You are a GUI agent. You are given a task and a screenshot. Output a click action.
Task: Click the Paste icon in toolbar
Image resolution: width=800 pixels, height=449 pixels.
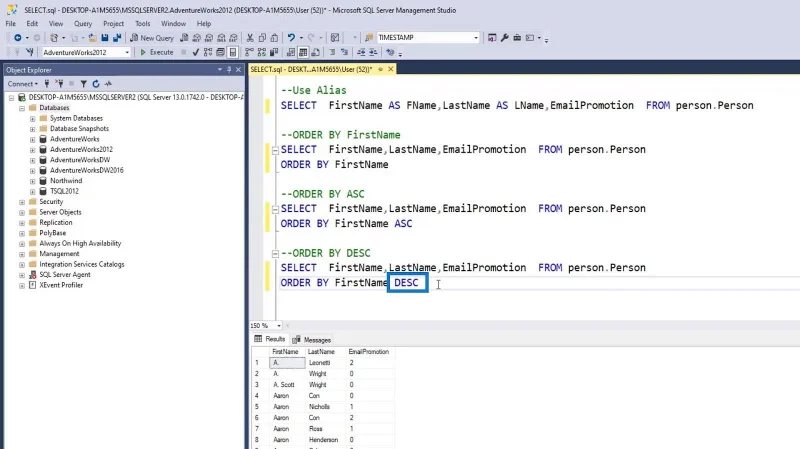274,38
